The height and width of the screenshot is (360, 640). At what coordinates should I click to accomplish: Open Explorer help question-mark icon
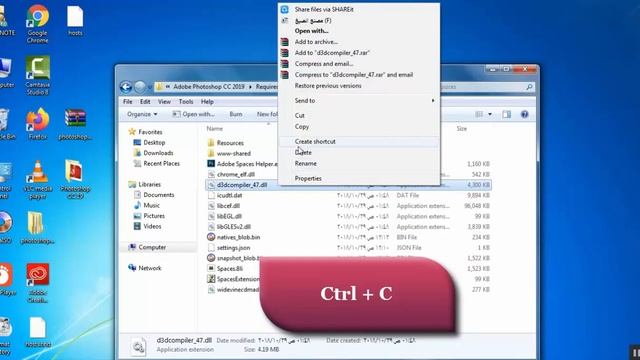point(524,115)
